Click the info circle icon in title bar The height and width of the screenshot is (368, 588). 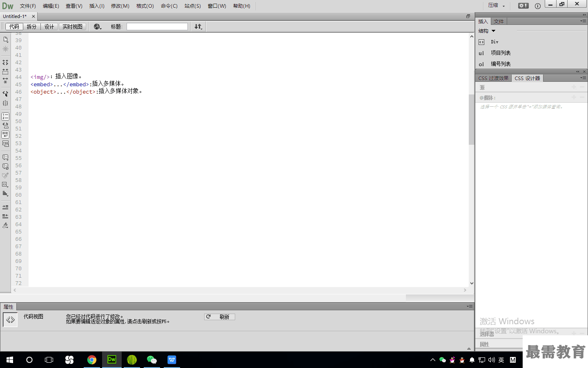[538, 6]
